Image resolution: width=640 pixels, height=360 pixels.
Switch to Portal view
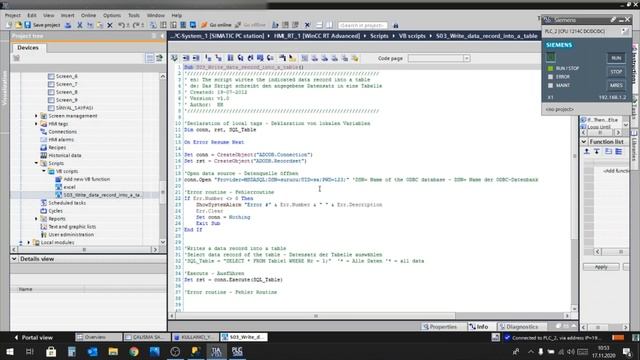(33, 338)
